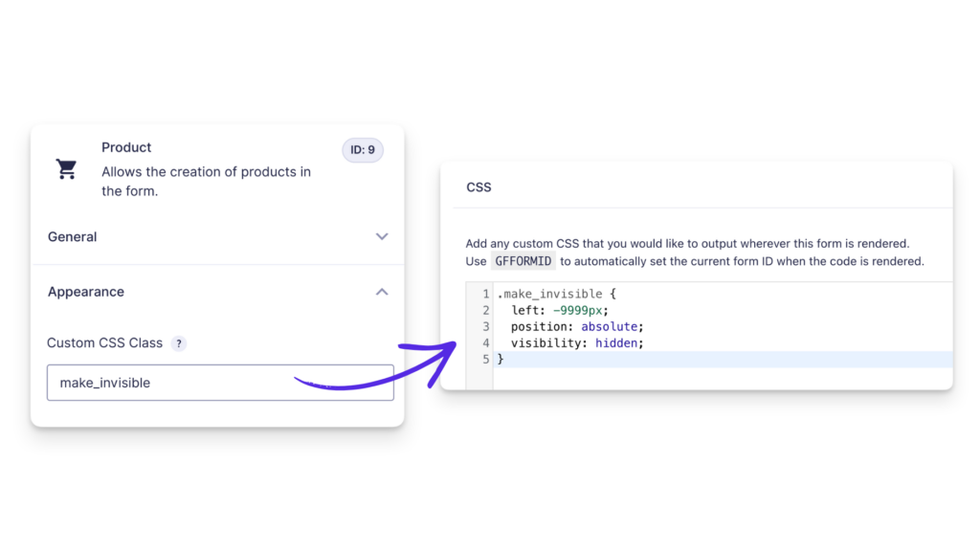Click line number 3 in gutter
This screenshot has width=980, height=551.
tap(485, 327)
